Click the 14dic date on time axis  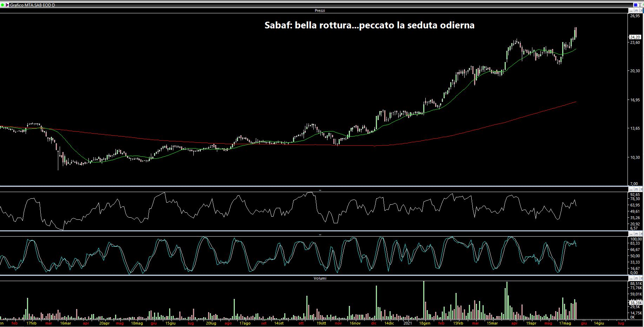[389, 323]
